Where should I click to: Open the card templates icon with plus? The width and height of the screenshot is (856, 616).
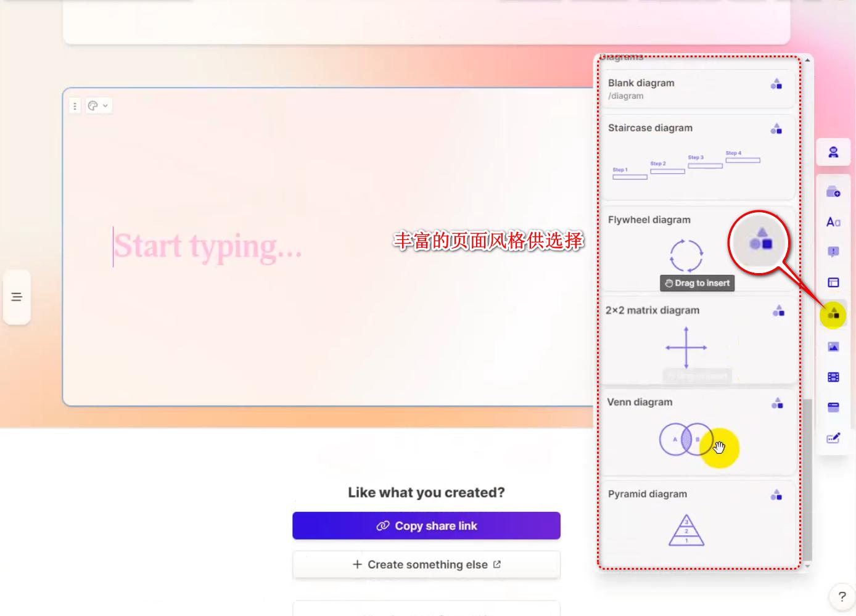click(x=833, y=191)
